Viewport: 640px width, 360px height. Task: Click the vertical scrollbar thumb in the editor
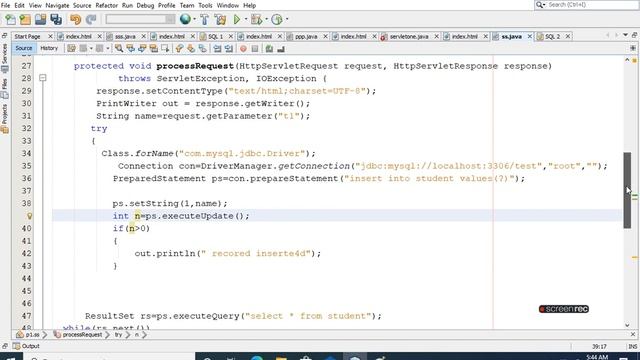[x=627, y=190]
